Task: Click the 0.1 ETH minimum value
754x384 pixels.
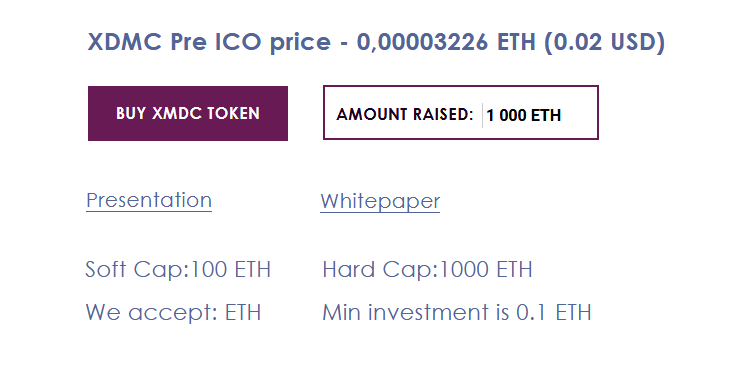Action: (553, 312)
